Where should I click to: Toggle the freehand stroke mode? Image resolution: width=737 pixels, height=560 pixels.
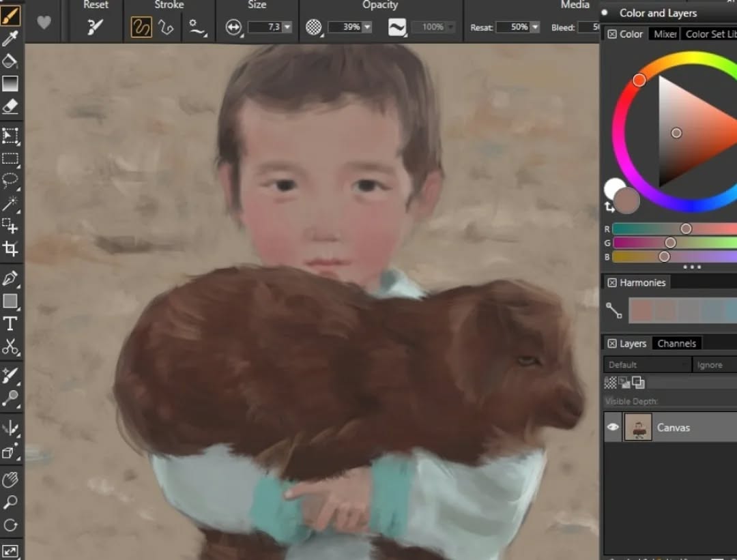tap(141, 27)
